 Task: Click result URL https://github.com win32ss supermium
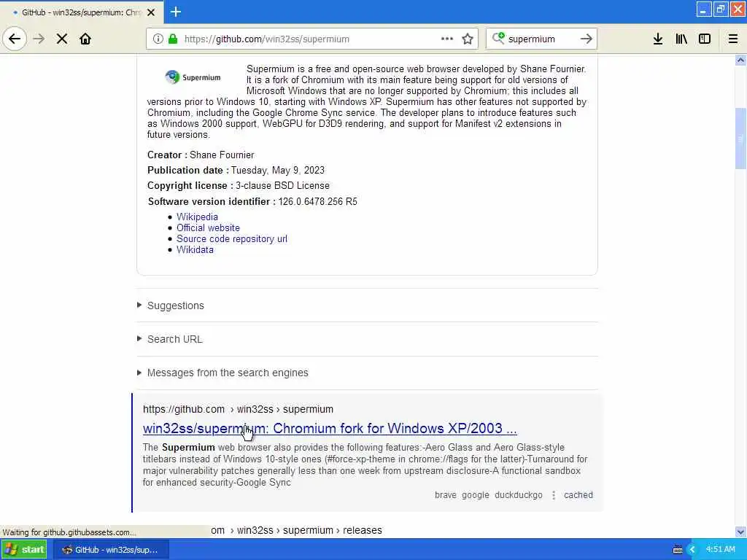[x=239, y=410]
